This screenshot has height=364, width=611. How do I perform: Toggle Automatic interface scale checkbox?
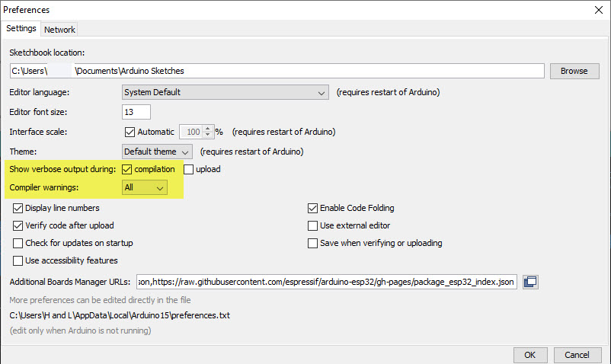129,132
